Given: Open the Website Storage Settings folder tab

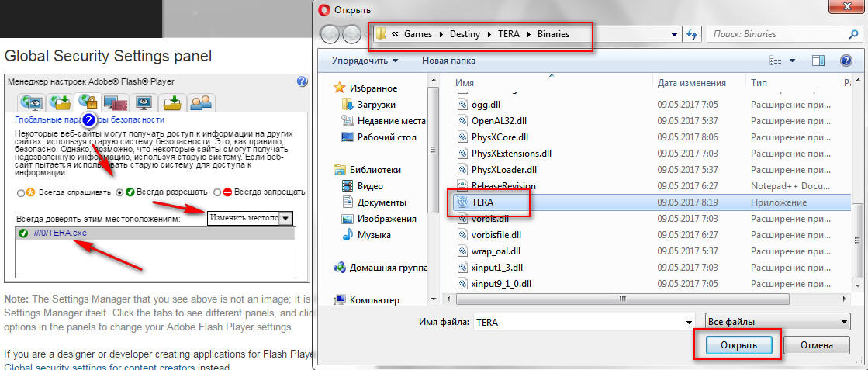Looking at the screenshot, I should [x=173, y=102].
